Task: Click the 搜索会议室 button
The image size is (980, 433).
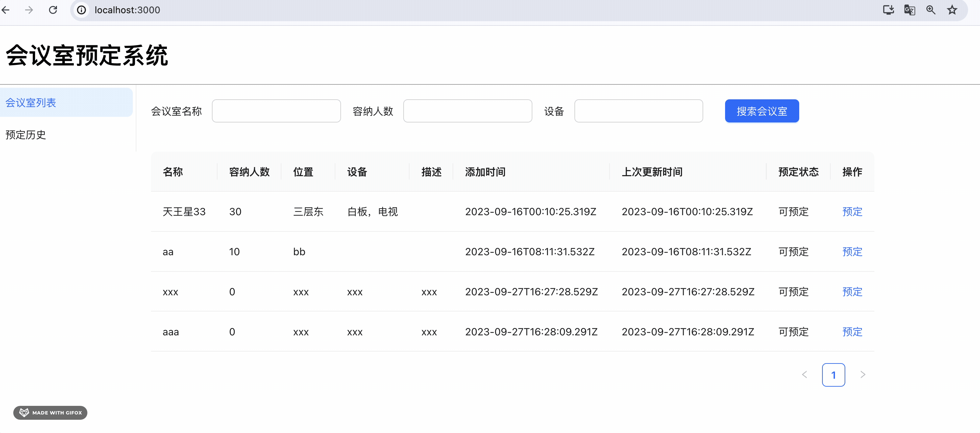Action: [761, 111]
